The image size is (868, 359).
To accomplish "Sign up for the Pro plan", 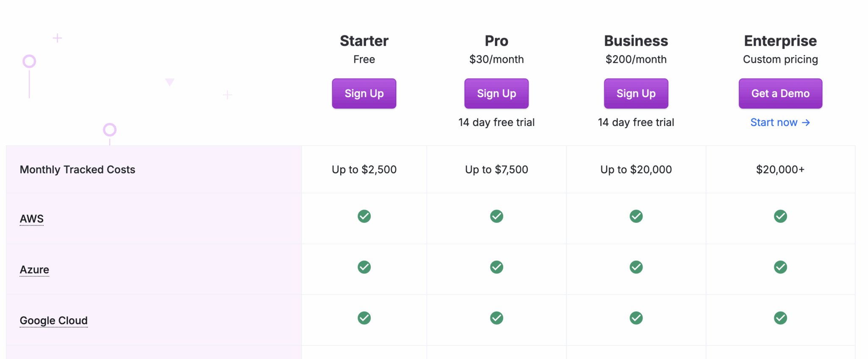I will pos(496,93).
